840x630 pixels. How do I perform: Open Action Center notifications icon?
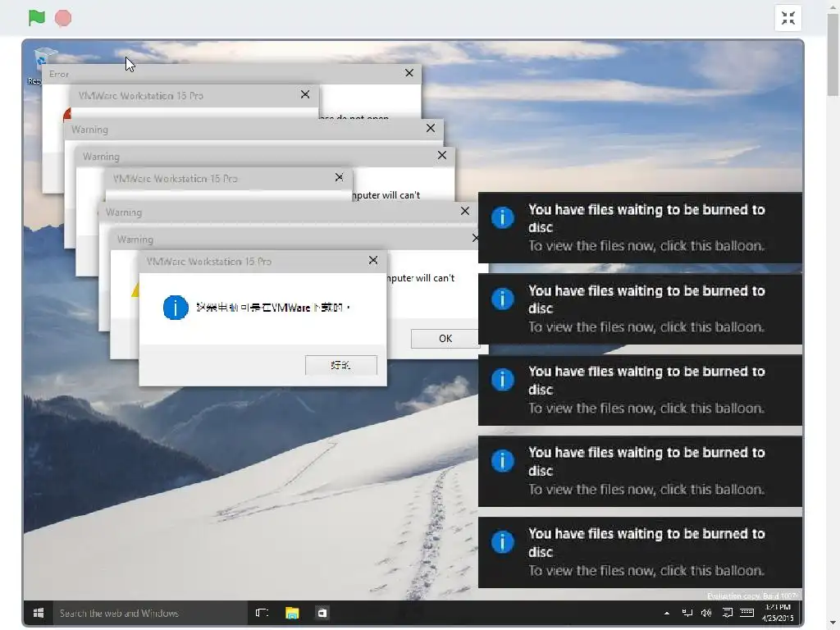(727, 613)
